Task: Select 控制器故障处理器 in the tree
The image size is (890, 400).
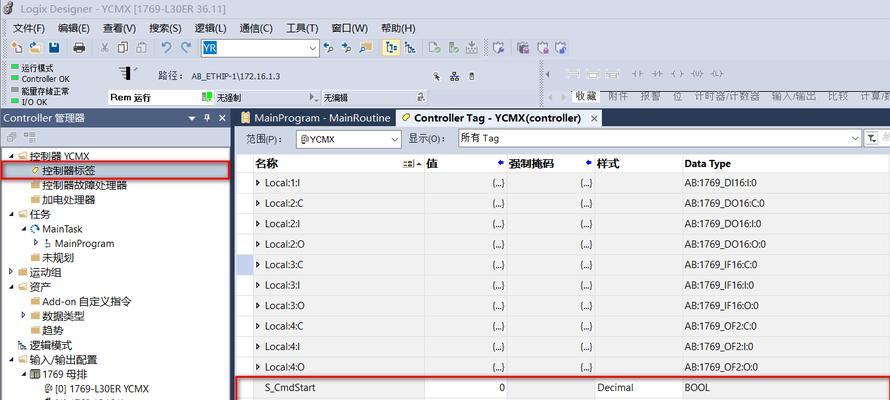Action: point(85,186)
